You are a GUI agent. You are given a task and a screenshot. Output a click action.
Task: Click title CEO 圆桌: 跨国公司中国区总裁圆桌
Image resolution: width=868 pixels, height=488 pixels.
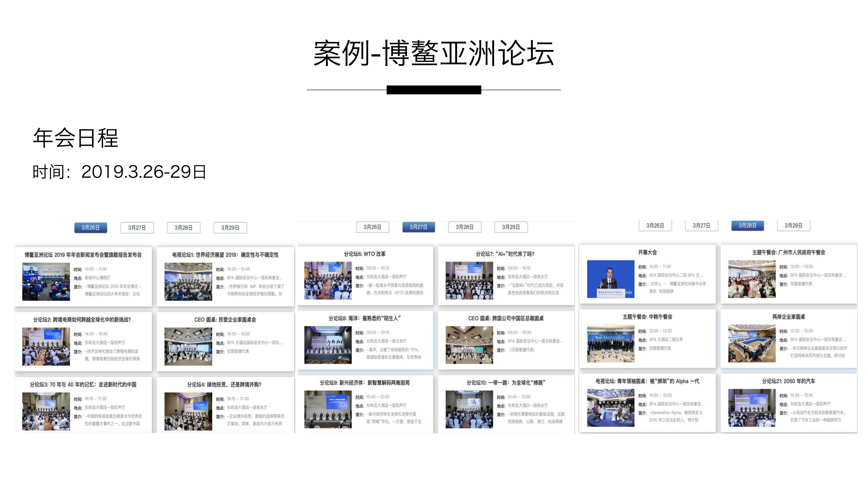point(506,318)
